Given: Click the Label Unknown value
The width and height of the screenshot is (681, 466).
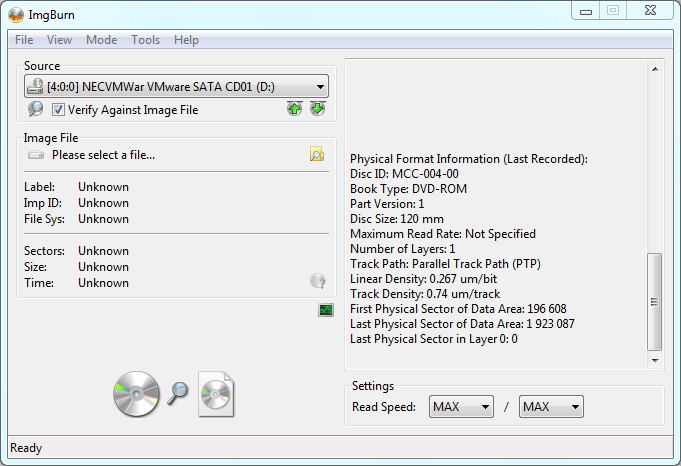Looking at the screenshot, I should tap(103, 187).
